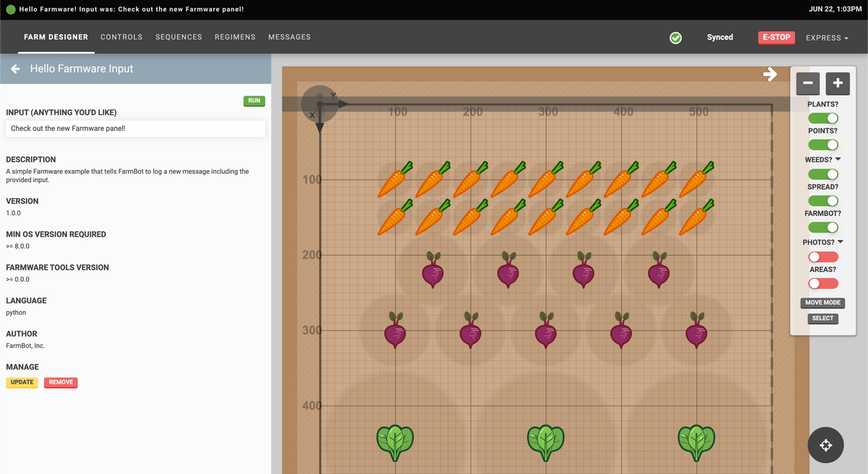The width and height of the screenshot is (868, 474).
Task: Select the fourth beet in the five-beet row
Action: 621,330
